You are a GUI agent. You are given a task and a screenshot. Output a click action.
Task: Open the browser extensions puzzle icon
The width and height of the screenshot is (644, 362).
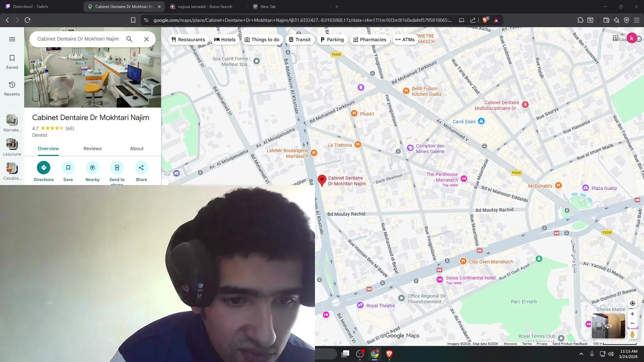click(x=580, y=20)
